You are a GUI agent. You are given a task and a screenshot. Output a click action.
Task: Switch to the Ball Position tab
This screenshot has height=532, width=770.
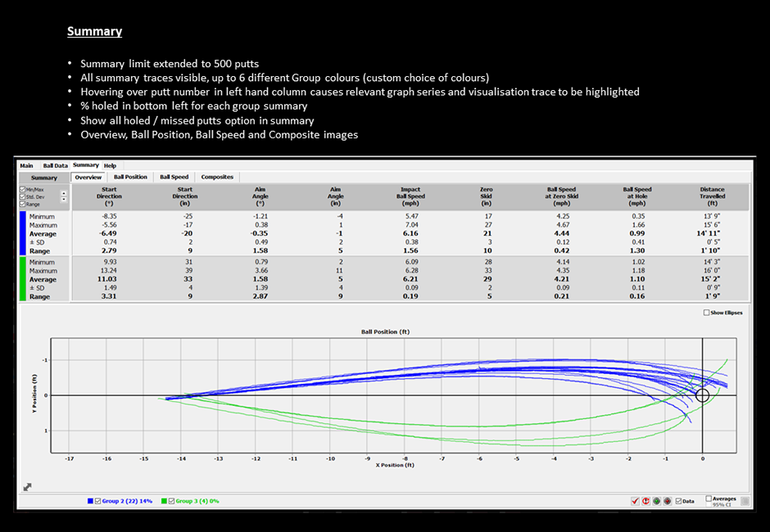[x=130, y=177]
